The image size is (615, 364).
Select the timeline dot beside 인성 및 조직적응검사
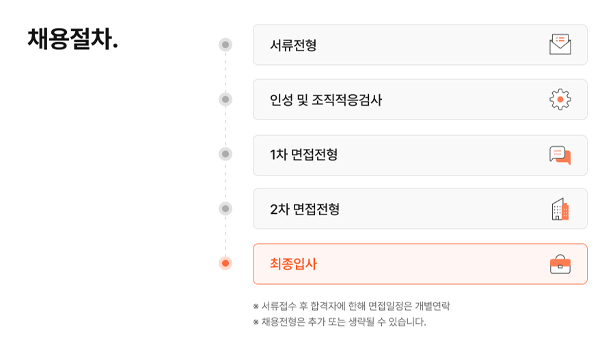pos(225,100)
